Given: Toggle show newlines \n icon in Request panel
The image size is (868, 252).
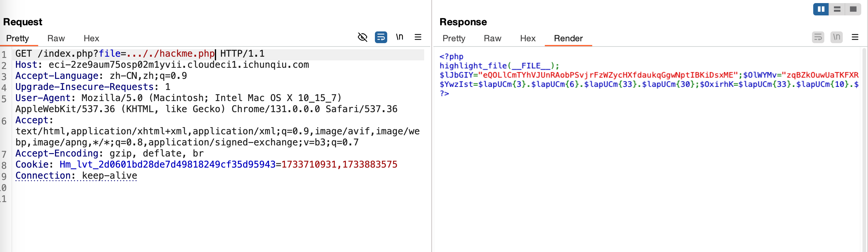Looking at the screenshot, I should tap(399, 37).
